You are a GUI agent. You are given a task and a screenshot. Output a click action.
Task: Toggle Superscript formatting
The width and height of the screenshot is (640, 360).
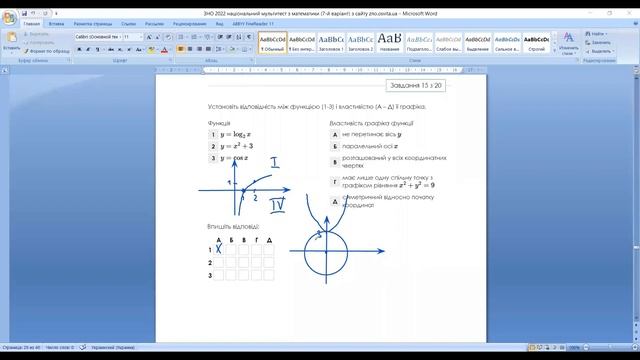tap(129, 49)
